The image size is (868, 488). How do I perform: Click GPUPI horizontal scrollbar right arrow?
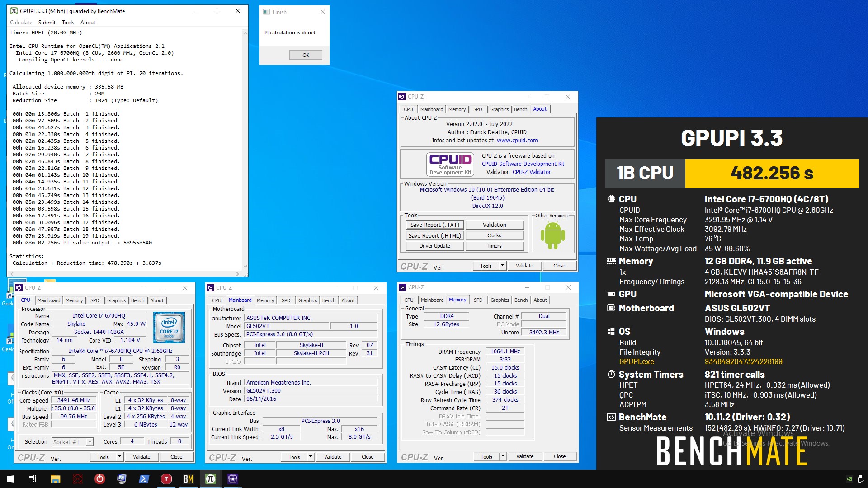point(238,274)
